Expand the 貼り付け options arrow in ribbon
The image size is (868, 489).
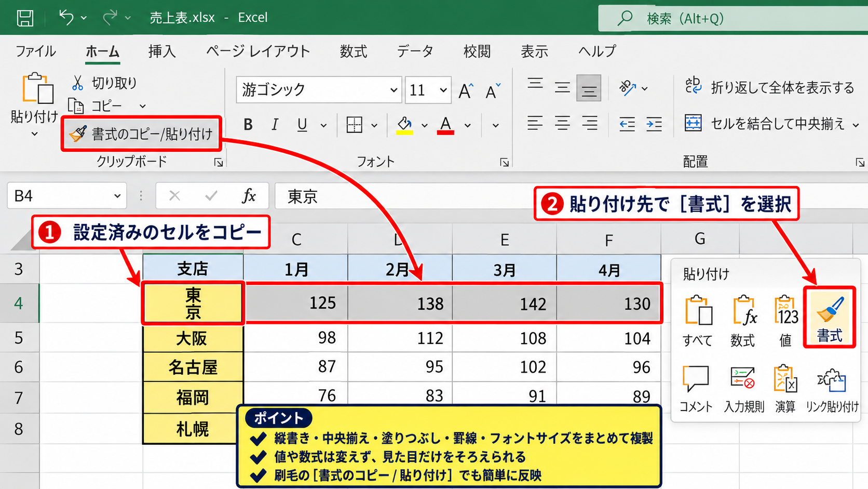pos(34,134)
